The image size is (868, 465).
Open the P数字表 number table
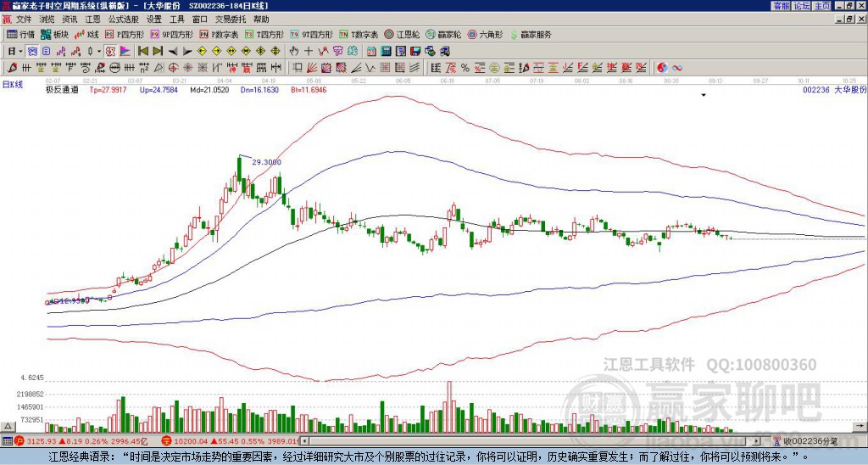[220, 34]
